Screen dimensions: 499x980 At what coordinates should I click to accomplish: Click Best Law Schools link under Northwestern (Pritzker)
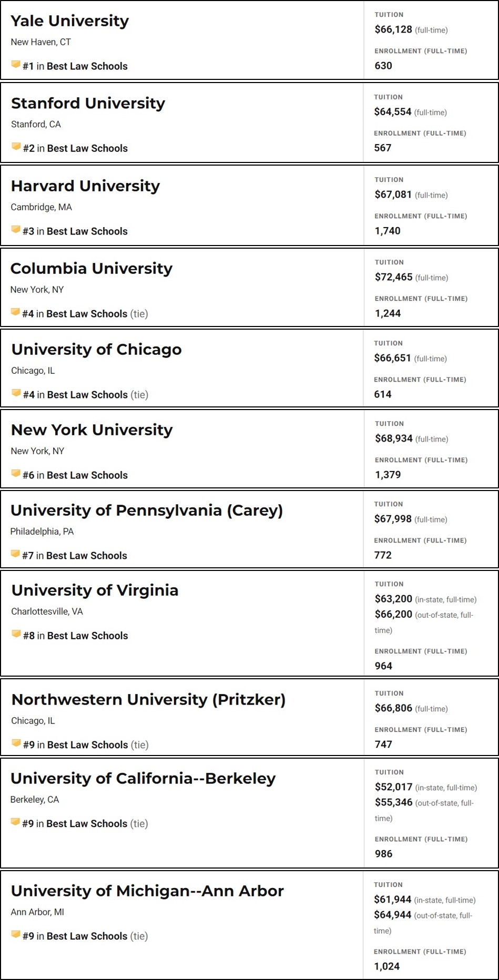click(87, 745)
